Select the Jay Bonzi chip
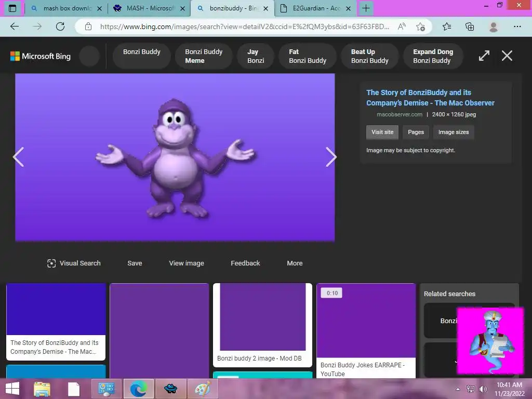The height and width of the screenshot is (399, 532). pos(256,56)
